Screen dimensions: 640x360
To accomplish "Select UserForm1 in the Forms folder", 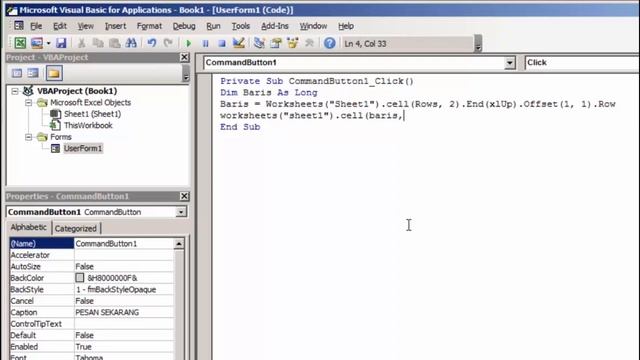I will [83, 148].
